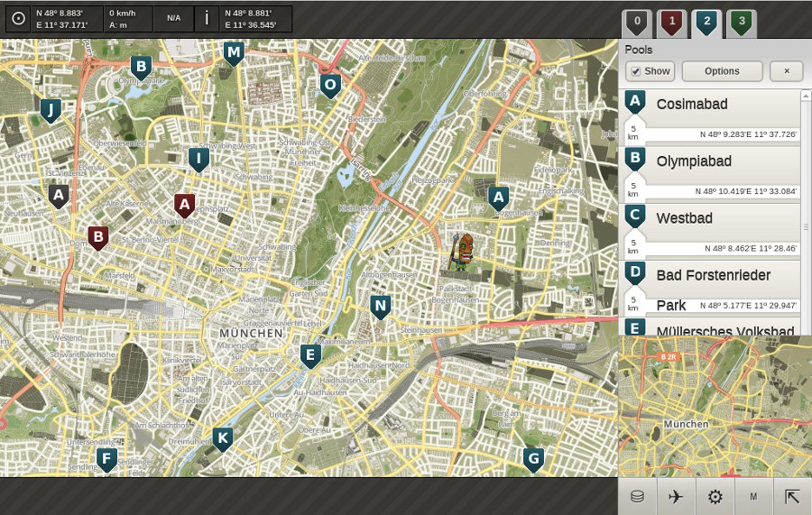812x515 pixels.
Task: Click the GPS position target icon
Action: [19, 19]
